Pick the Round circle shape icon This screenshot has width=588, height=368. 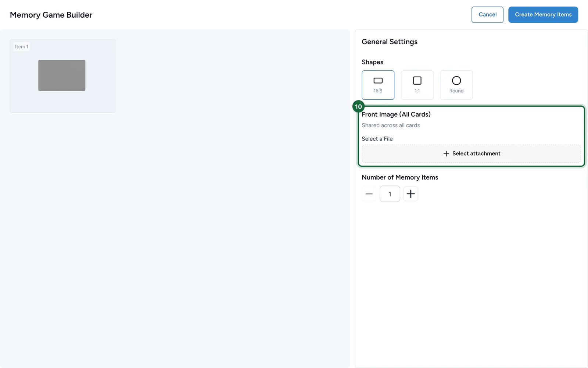(x=456, y=81)
